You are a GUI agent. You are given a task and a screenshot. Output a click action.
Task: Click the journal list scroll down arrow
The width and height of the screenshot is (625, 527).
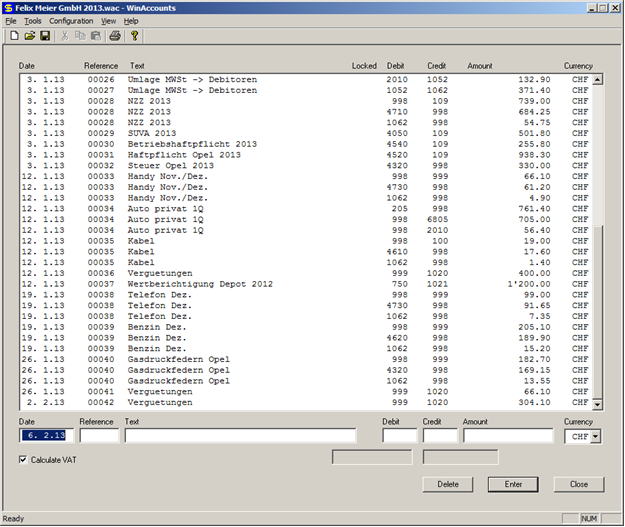point(597,405)
